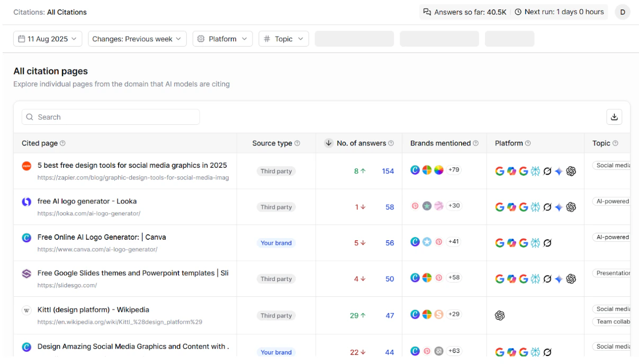Click the Gemini sparkle icon in the Slidesgo row
Screen dimensions: 639x364
point(559,279)
